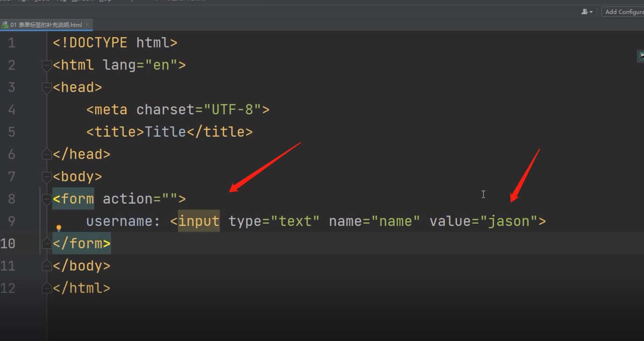Toggle fold marker at closing head tag
The height and width of the screenshot is (341, 644).
pyautogui.click(x=46, y=154)
